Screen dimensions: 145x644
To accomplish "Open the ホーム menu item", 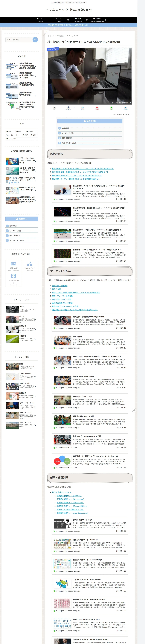I will (40, 20).
